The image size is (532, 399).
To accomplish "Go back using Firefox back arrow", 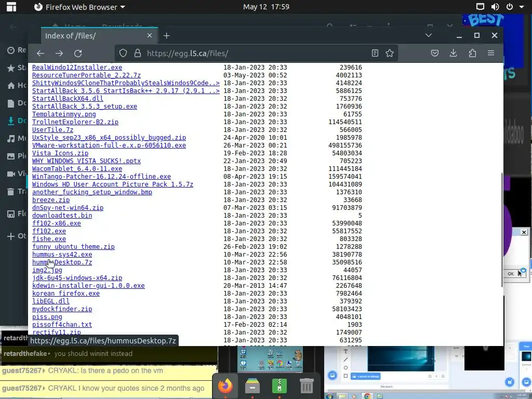I will 41,54.
